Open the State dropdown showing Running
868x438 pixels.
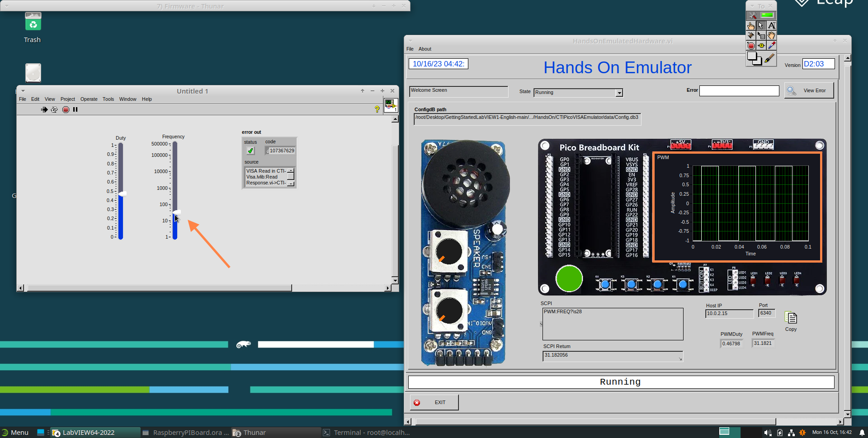(x=619, y=93)
